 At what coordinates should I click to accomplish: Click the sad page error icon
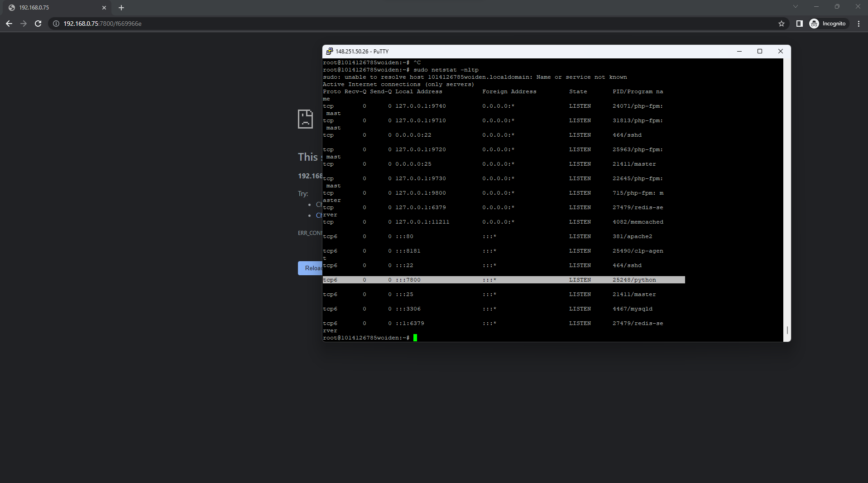click(x=305, y=119)
